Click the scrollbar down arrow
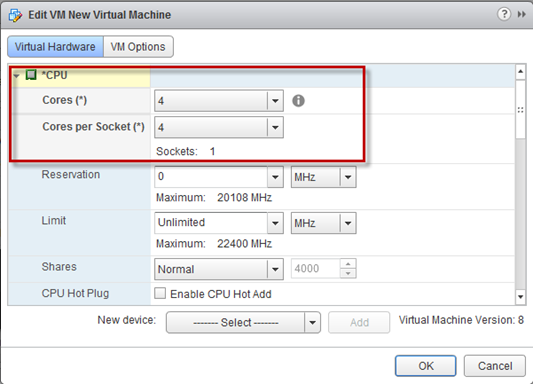This screenshot has width=533, height=384. [520, 297]
